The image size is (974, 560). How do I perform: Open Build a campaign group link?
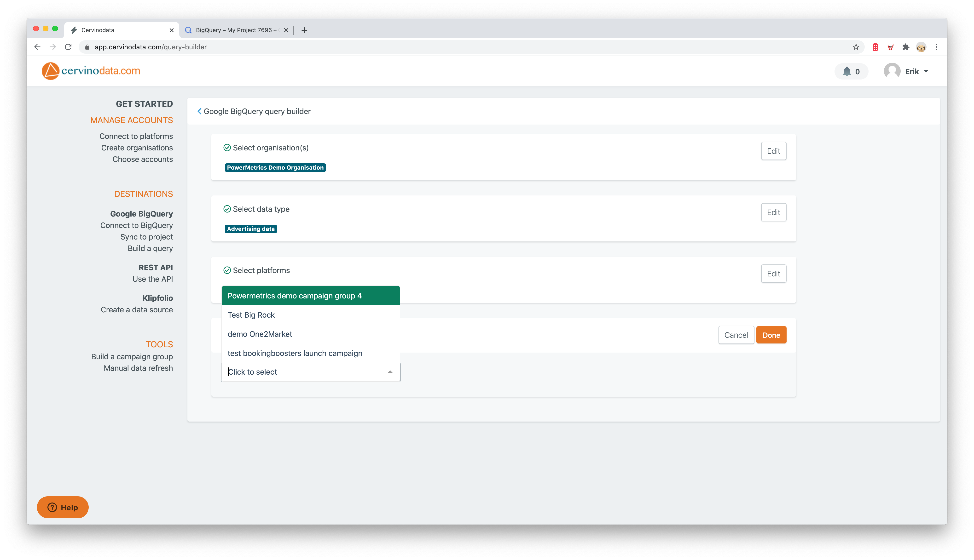point(132,357)
